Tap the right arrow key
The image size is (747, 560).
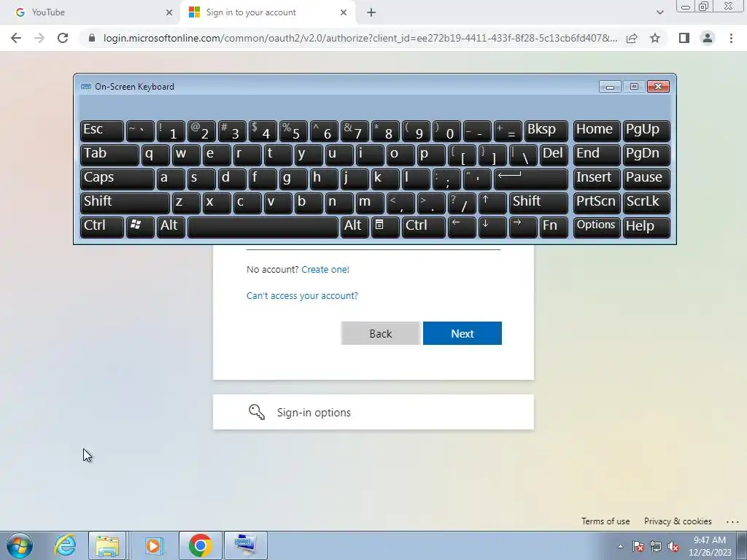523,227
